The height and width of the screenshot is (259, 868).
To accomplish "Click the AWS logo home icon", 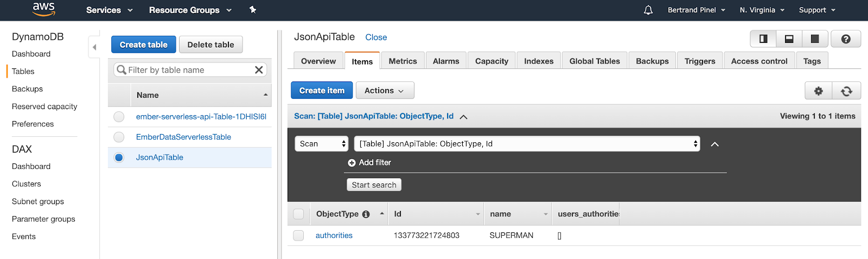I will [44, 9].
